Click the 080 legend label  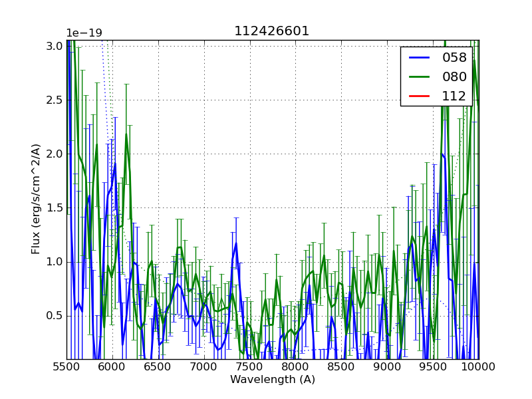click(454, 77)
